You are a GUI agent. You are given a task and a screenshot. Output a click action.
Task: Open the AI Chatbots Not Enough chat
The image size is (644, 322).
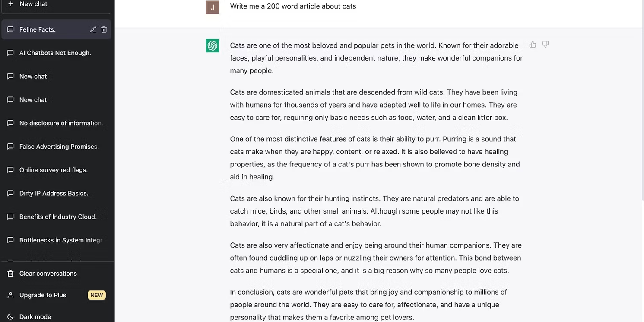pos(56,53)
